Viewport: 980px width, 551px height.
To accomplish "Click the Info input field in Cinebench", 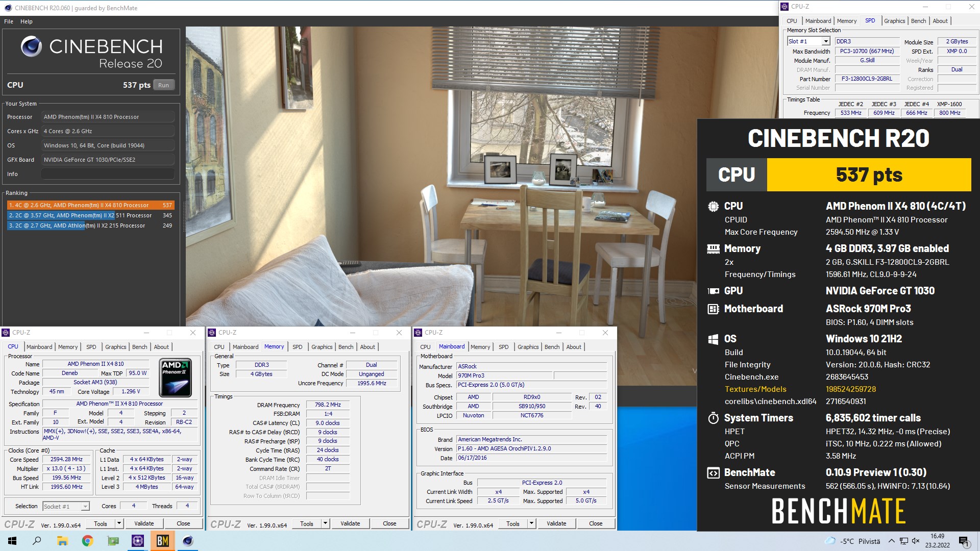I will pyautogui.click(x=108, y=174).
